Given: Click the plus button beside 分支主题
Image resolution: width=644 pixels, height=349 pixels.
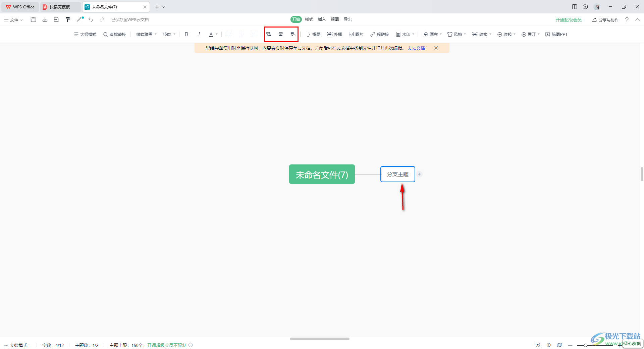Looking at the screenshot, I should 419,174.
